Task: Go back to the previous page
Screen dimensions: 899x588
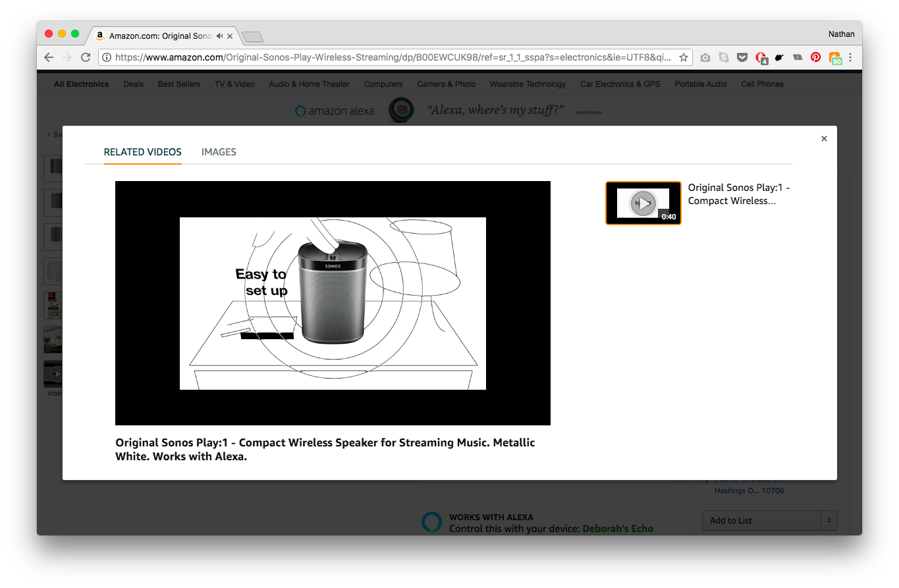Action: point(49,57)
